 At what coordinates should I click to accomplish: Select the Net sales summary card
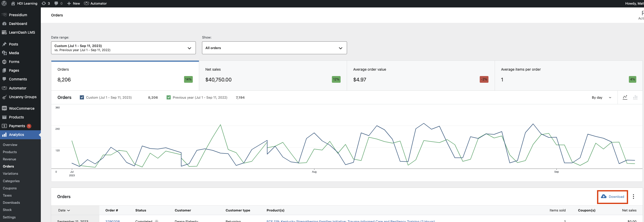click(273, 76)
